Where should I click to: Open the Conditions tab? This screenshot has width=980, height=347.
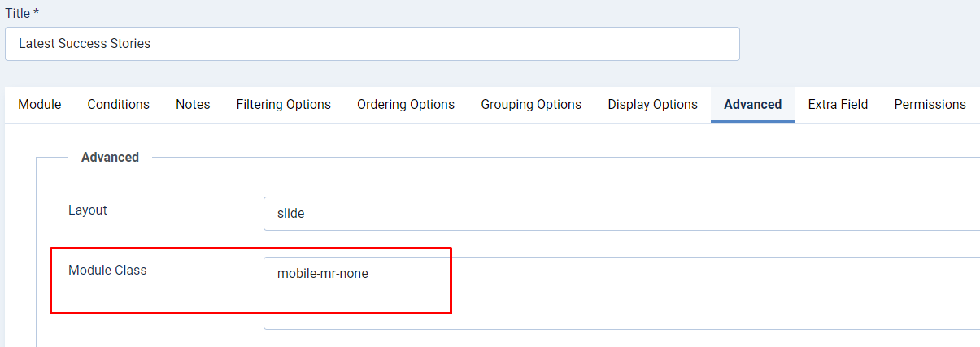click(119, 105)
